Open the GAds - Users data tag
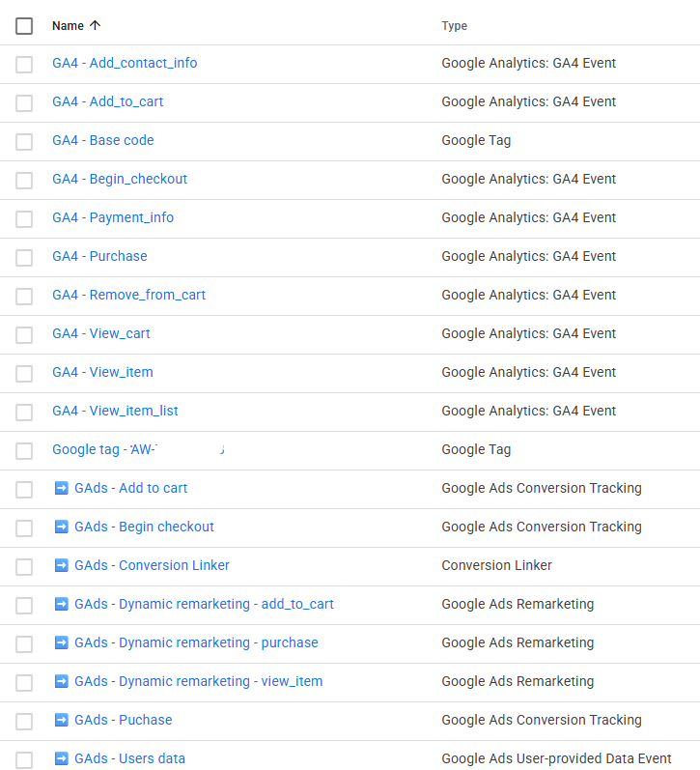Screen dimensions: 700x770 tap(129, 758)
